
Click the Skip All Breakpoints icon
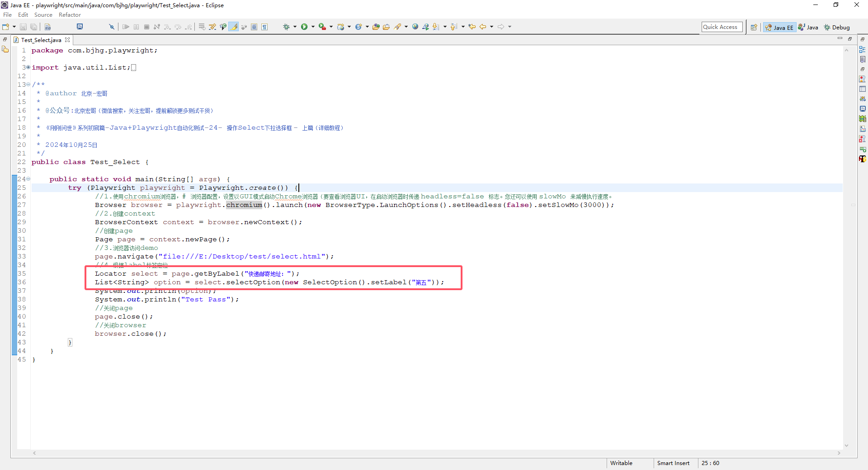click(x=112, y=27)
